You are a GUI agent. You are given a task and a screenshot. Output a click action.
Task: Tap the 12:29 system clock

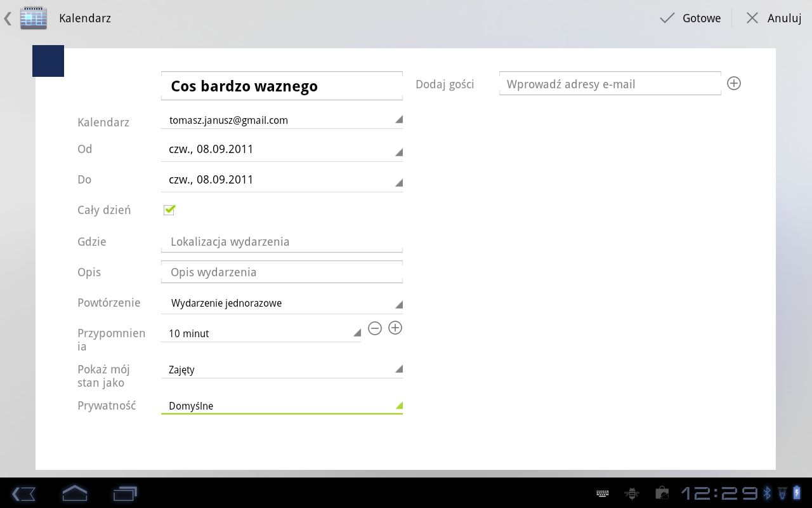(719, 493)
